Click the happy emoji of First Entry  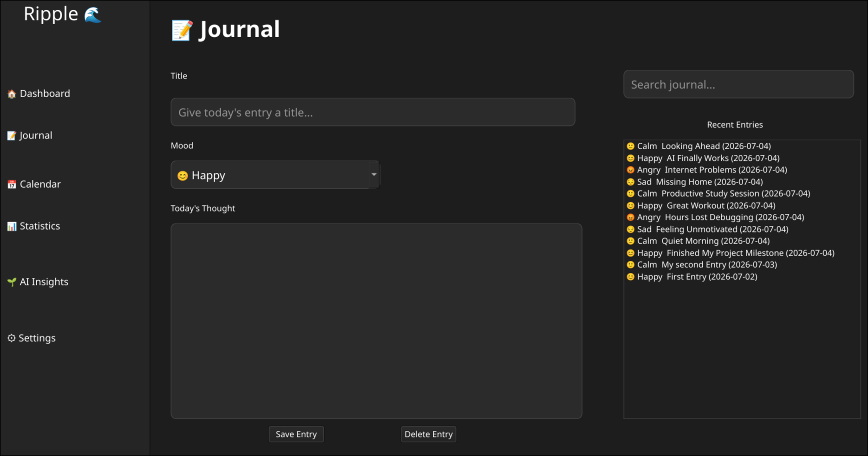[x=630, y=277]
